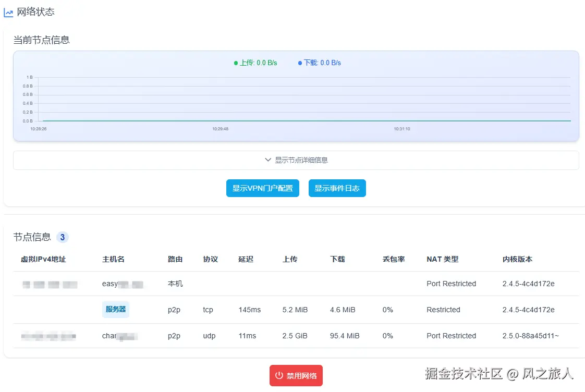Click the 11ms latency cell

(x=247, y=336)
